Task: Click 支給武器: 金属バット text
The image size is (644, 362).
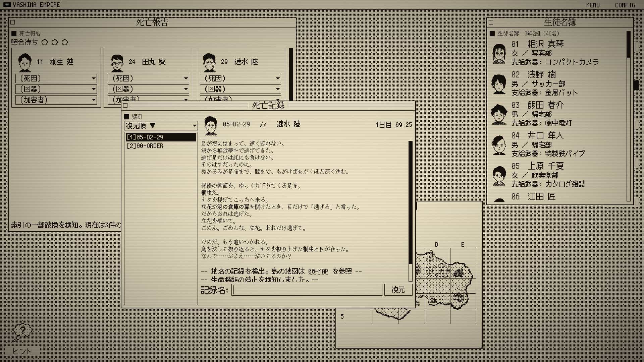Action: click(x=545, y=93)
